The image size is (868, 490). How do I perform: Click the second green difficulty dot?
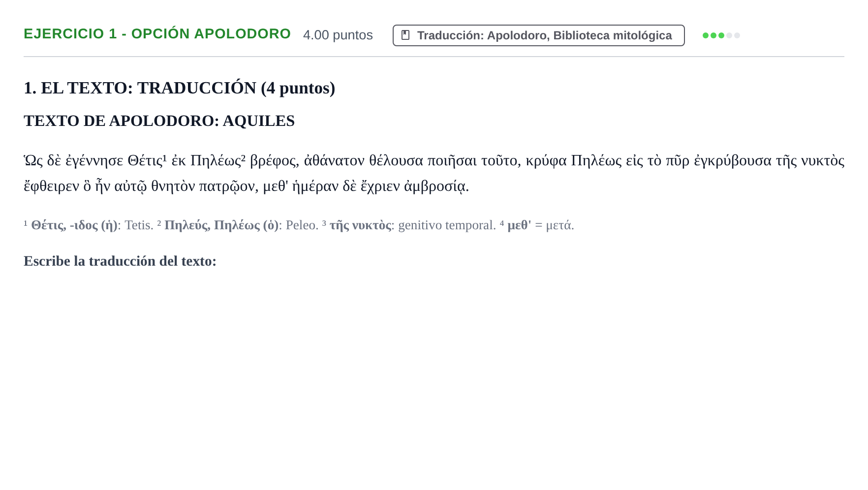(x=713, y=35)
